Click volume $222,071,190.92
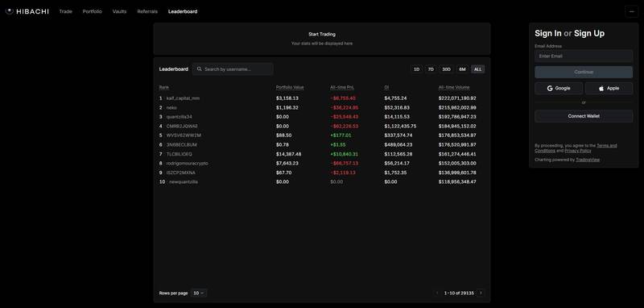644x308 pixels. point(457,98)
